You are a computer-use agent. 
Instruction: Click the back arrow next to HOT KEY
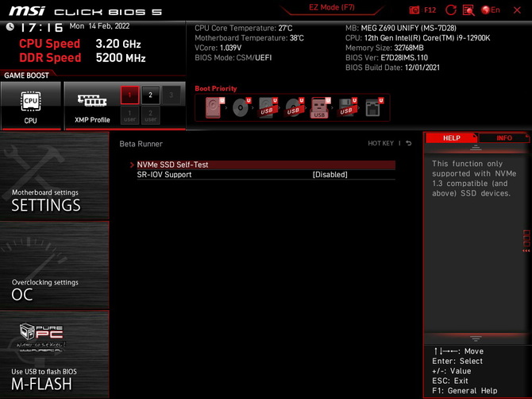[x=409, y=143]
